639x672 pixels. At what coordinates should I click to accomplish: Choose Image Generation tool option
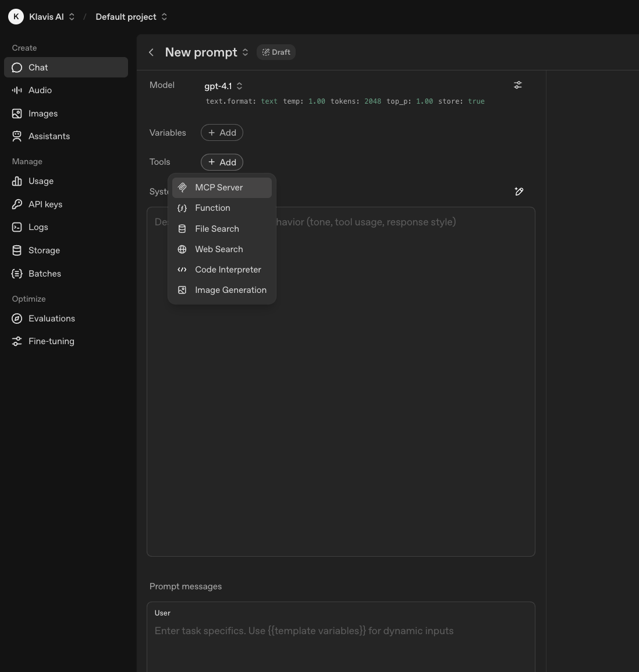click(x=222, y=290)
